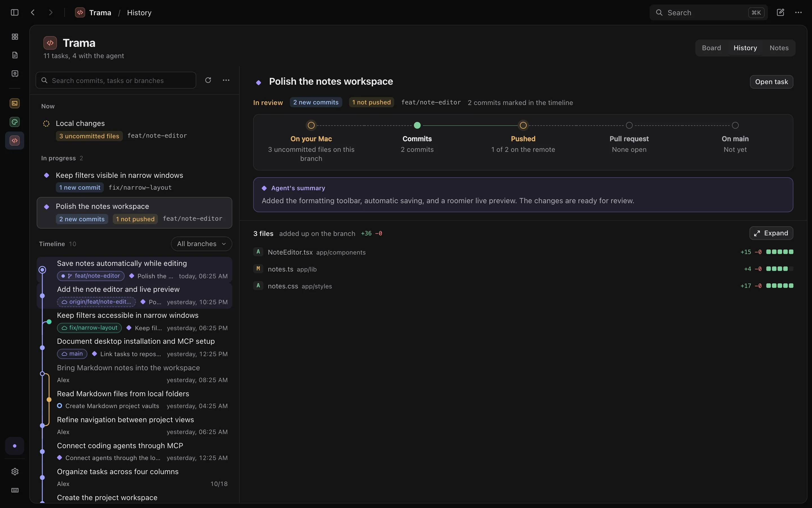Select commit Connect coding agents through MCP

click(x=134, y=452)
